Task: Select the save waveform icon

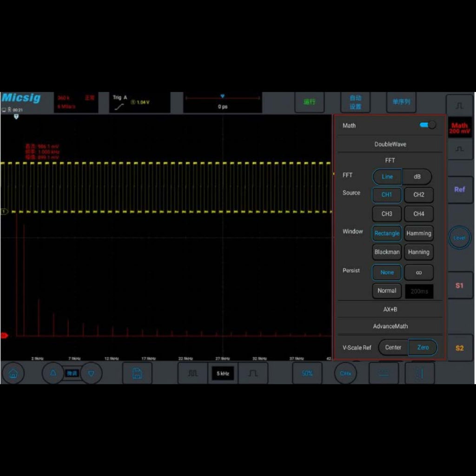Action: 137,373
